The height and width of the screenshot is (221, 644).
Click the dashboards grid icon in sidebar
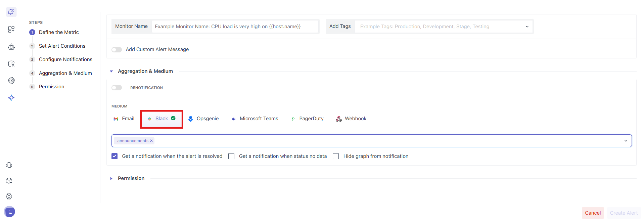[x=11, y=30]
